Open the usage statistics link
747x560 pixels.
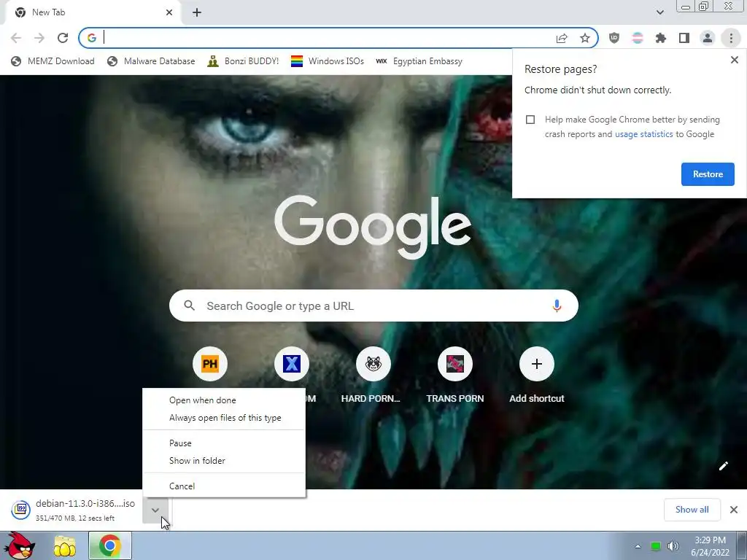pos(643,134)
